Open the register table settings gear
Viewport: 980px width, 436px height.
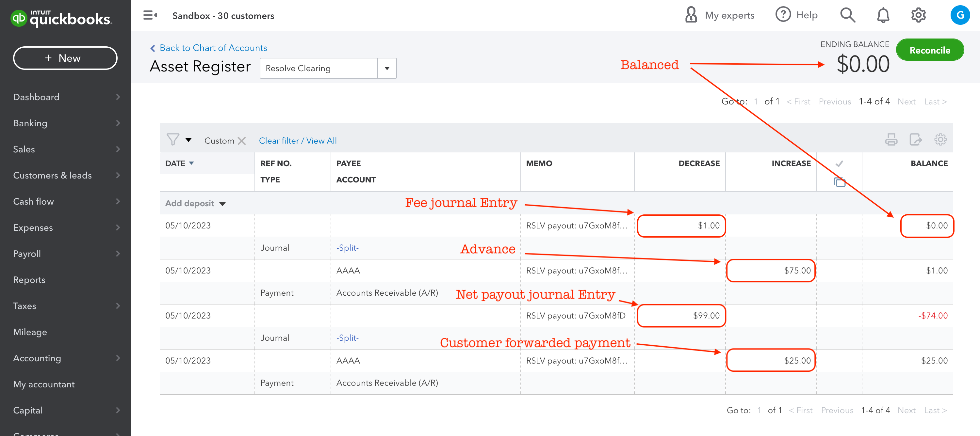[x=940, y=140]
